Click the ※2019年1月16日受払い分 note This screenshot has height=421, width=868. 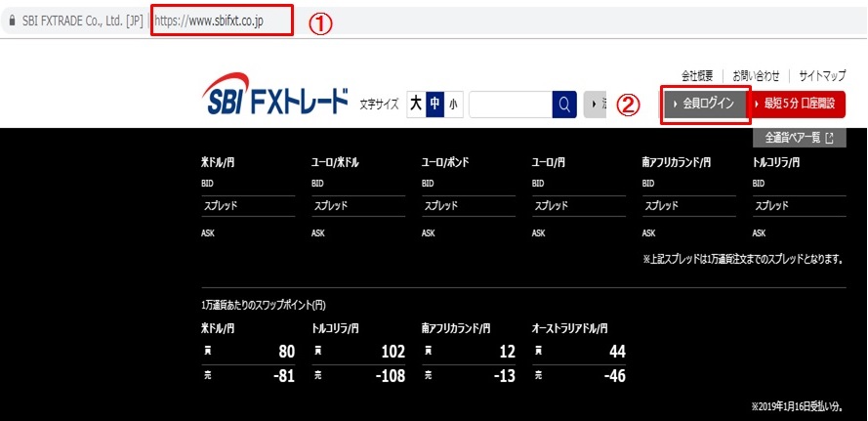[x=797, y=407]
